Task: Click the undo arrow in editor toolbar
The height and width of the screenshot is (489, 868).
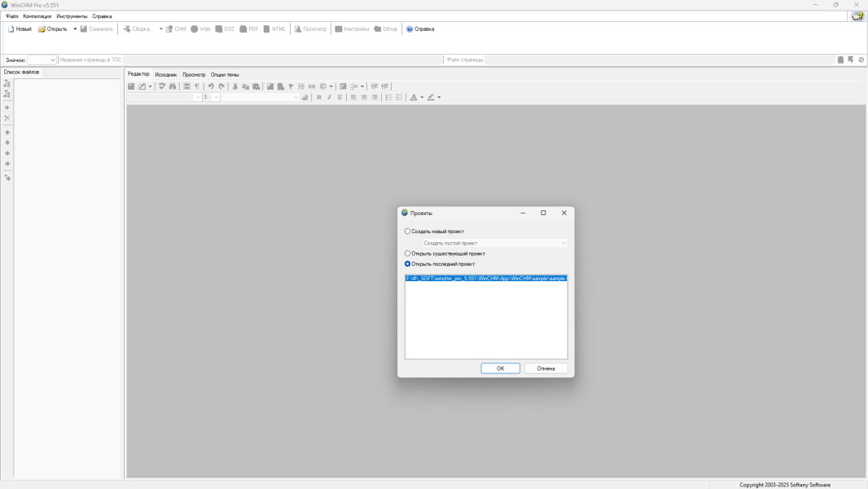Action: coord(211,86)
